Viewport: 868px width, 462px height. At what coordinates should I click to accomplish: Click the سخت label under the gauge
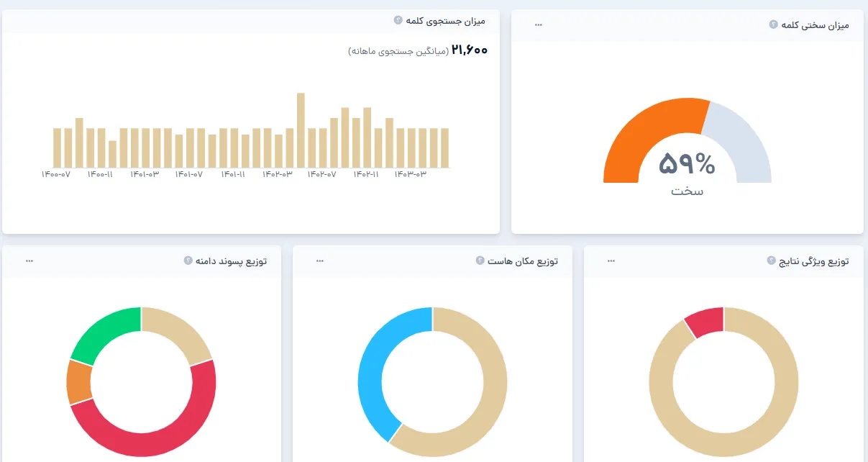[687, 191]
